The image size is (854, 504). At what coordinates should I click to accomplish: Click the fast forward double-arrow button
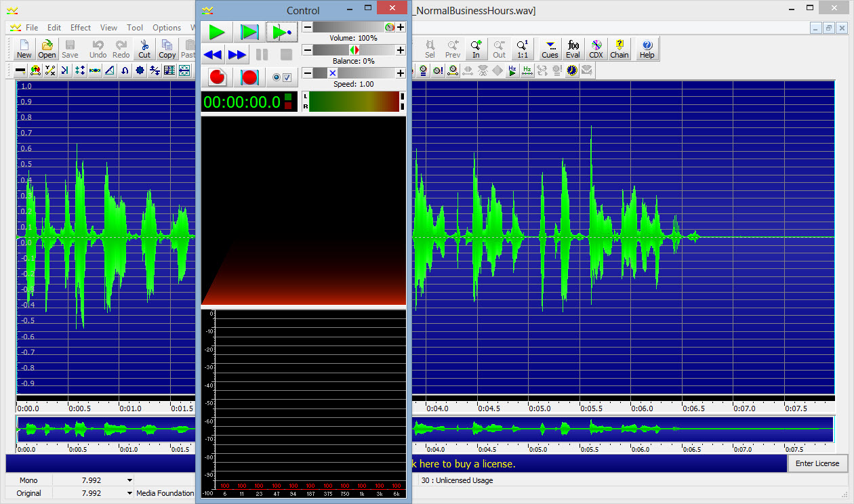coord(237,55)
